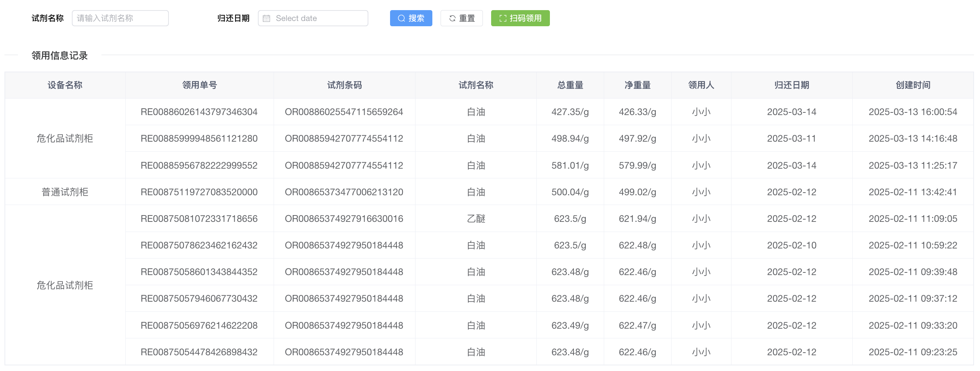Click return date 2025-02-10
This screenshot has height=371, width=980.
(791, 245)
